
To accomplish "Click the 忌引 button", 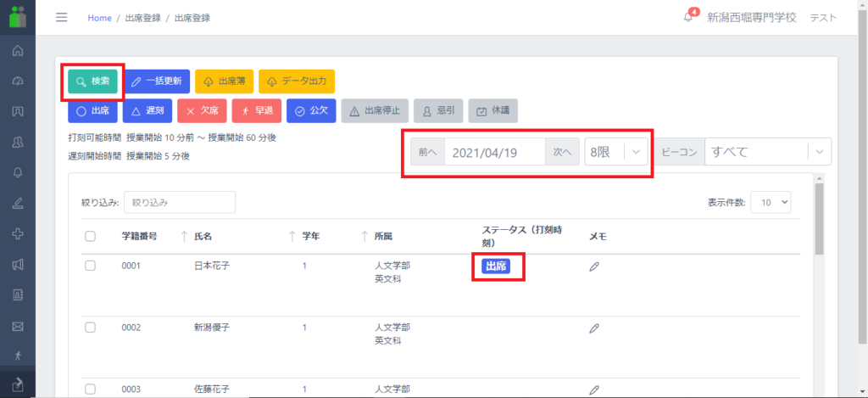I will (x=438, y=111).
